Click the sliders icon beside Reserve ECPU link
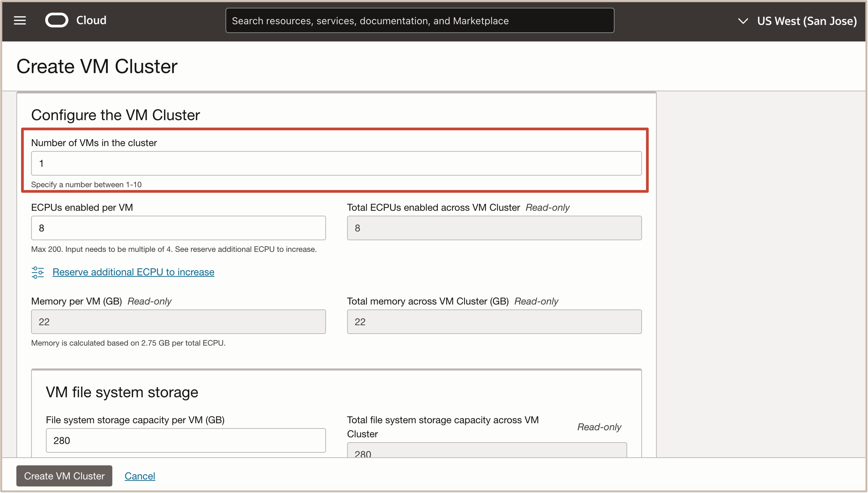Image resolution: width=868 pixels, height=493 pixels. pyautogui.click(x=38, y=272)
